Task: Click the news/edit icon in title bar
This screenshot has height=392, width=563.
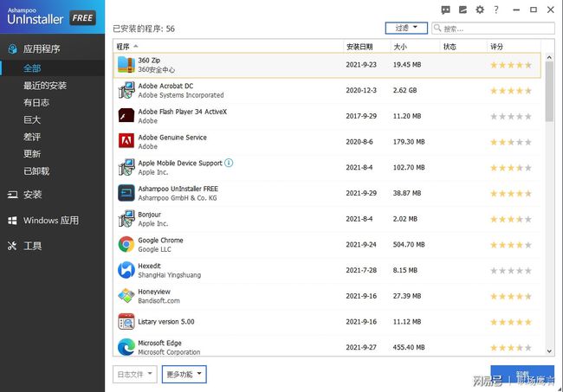Action: (463, 10)
